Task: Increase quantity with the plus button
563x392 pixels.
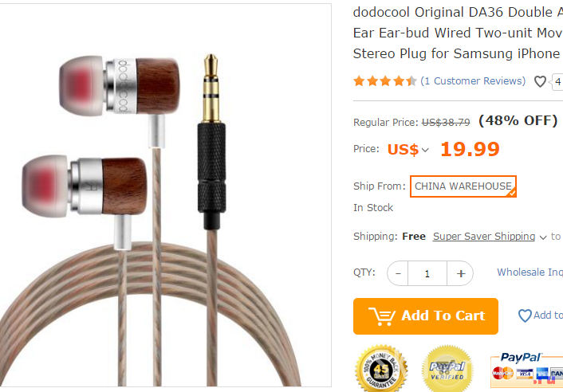Action: tap(460, 273)
